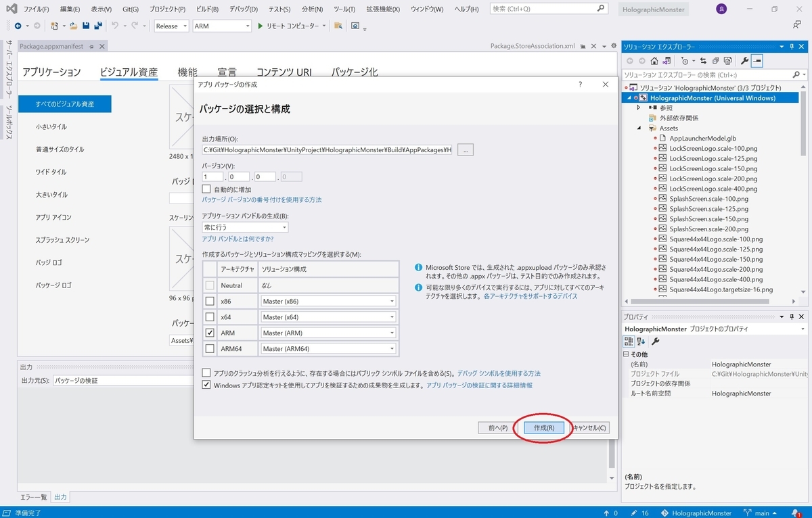The image size is (812, 518).
Task: Click the キャンセル(C) button
Action: [590, 428]
